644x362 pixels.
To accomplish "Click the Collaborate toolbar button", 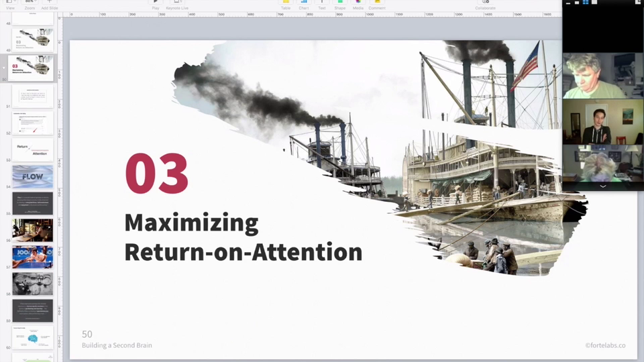I will point(485,4).
